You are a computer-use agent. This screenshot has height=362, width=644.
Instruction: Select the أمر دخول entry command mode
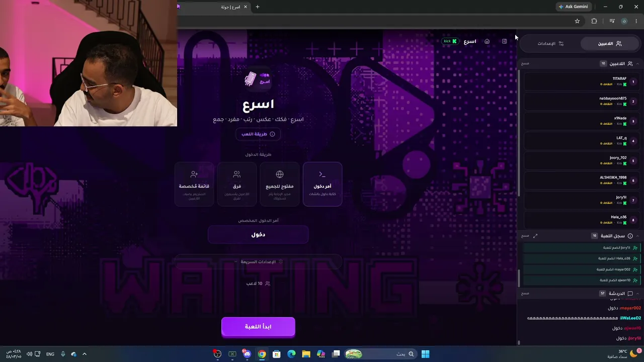[x=323, y=185]
